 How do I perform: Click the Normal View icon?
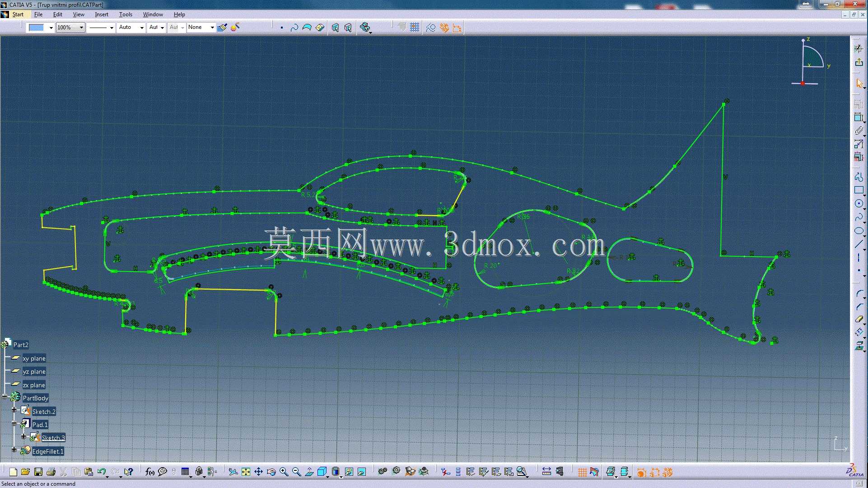[x=309, y=472]
